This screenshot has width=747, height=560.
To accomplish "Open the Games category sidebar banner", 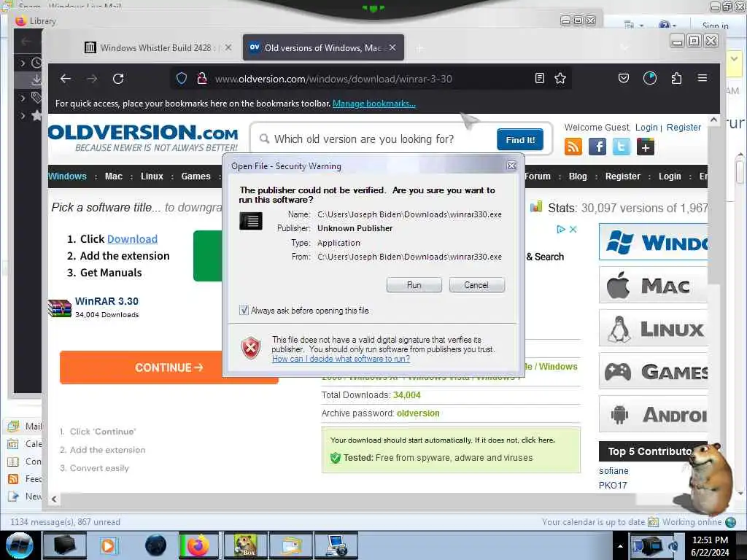I will click(653, 371).
